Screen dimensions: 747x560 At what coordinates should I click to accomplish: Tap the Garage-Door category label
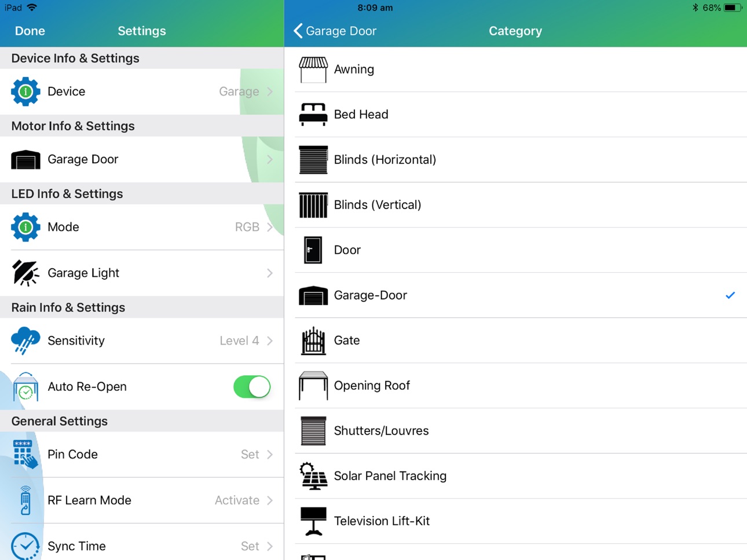tap(370, 295)
